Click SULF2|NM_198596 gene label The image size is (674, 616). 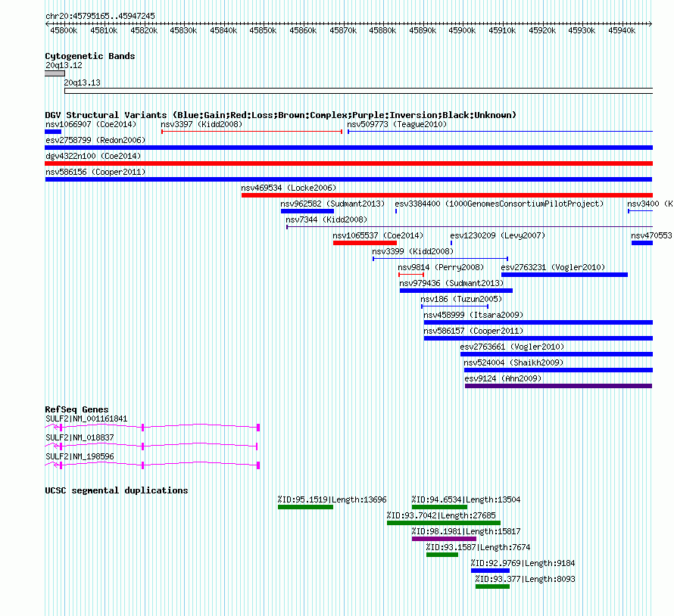pos(80,456)
